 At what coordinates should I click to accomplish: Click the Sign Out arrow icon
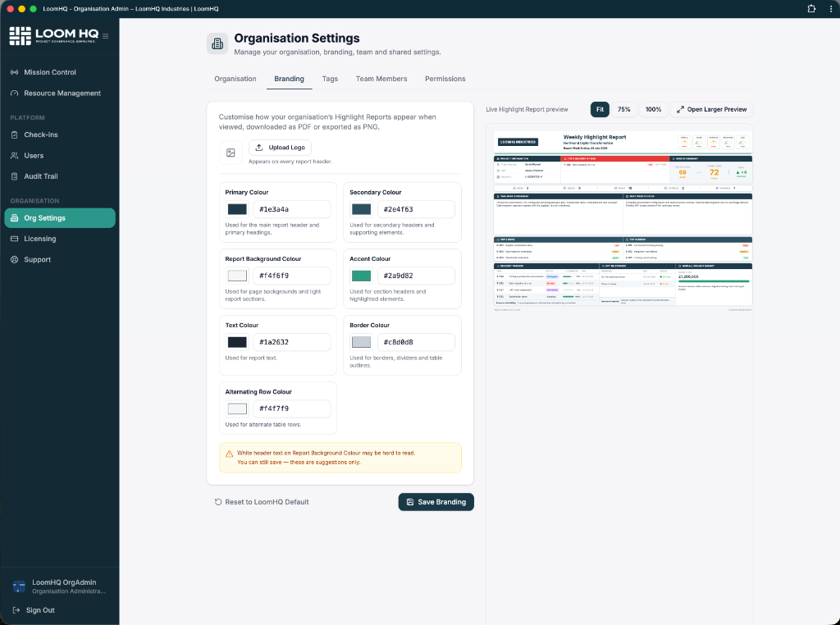(16, 610)
